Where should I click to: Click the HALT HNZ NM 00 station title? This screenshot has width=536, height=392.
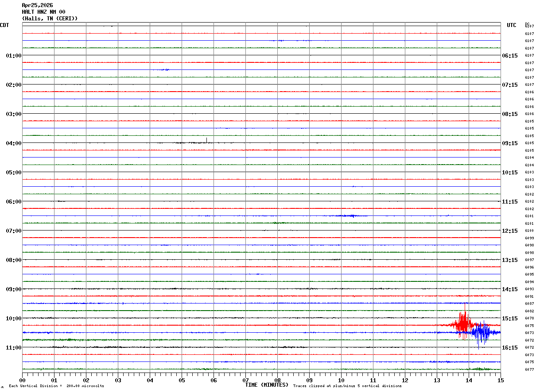pyautogui.click(x=43, y=12)
